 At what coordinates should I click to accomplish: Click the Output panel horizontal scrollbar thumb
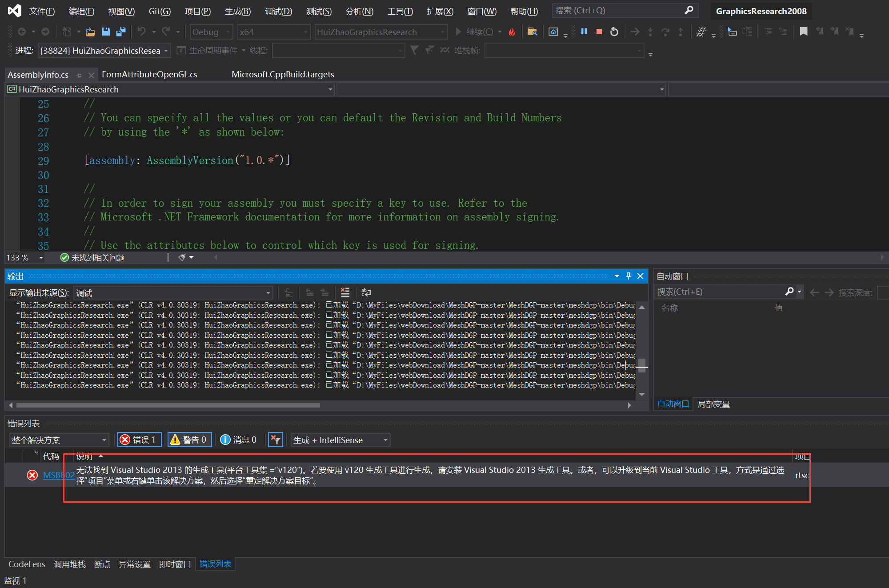168,405
